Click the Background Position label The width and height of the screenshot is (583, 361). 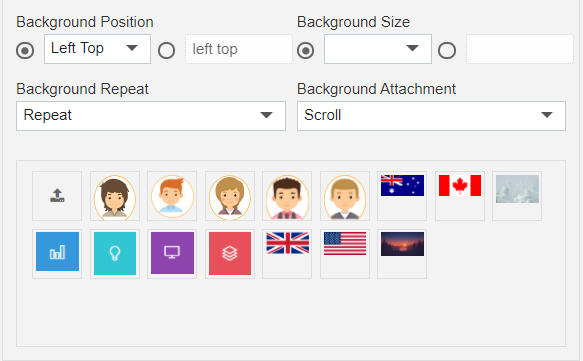pos(85,22)
